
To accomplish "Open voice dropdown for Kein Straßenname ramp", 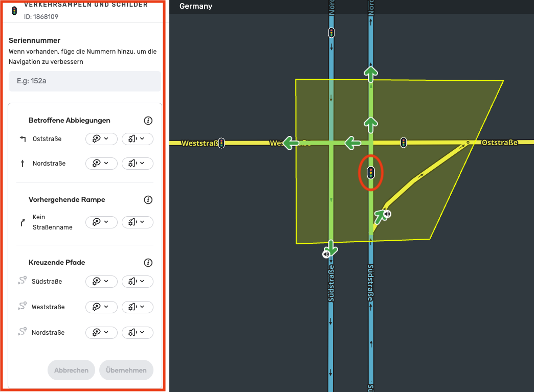I will [x=137, y=222].
